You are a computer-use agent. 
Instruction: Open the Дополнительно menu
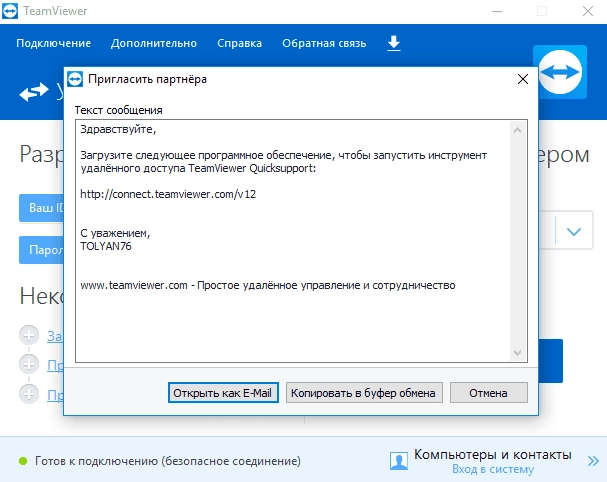tap(154, 43)
